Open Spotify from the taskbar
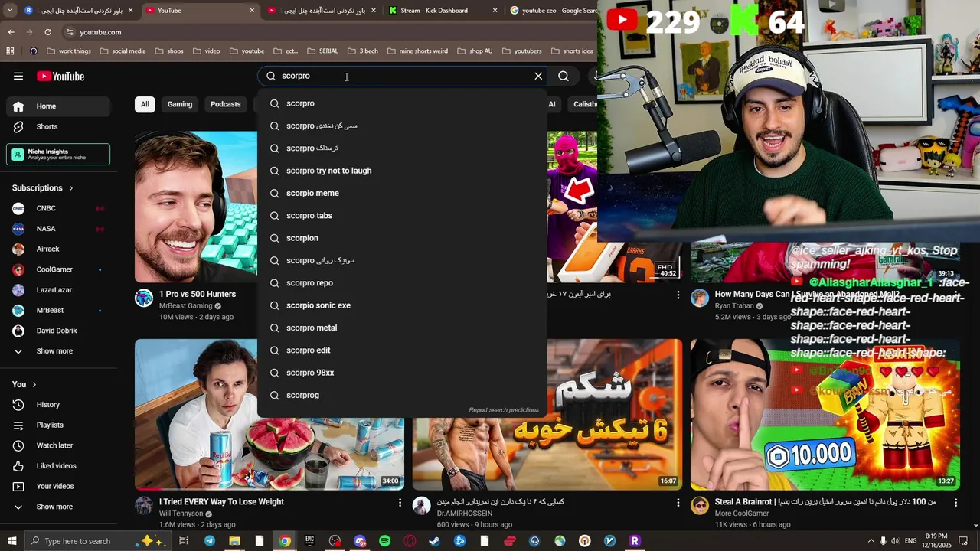Viewport: 980px width, 551px height. 384,541
